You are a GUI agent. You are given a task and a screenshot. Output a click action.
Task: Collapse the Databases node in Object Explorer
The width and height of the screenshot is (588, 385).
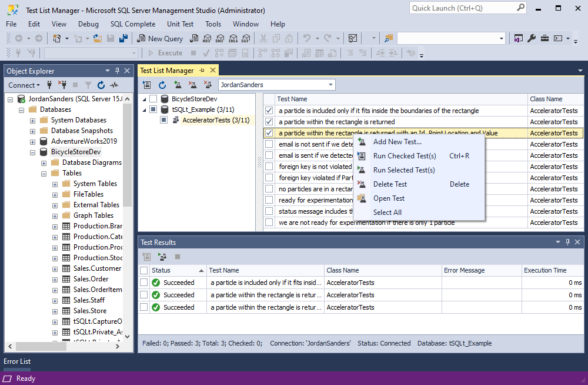pyautogui.click(x=21, y=110)
